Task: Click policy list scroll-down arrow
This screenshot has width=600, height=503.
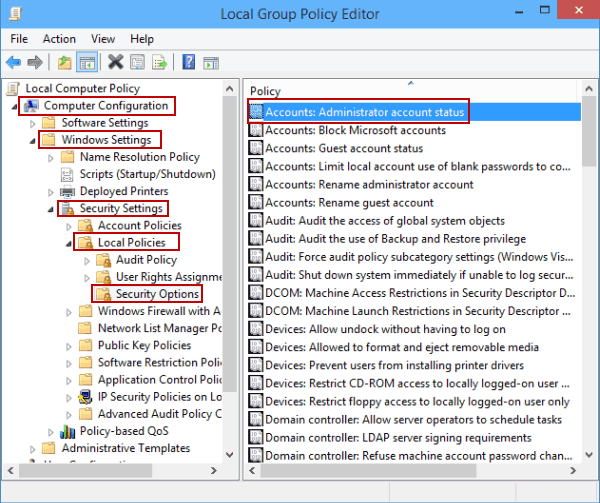Action: [589, 454]
